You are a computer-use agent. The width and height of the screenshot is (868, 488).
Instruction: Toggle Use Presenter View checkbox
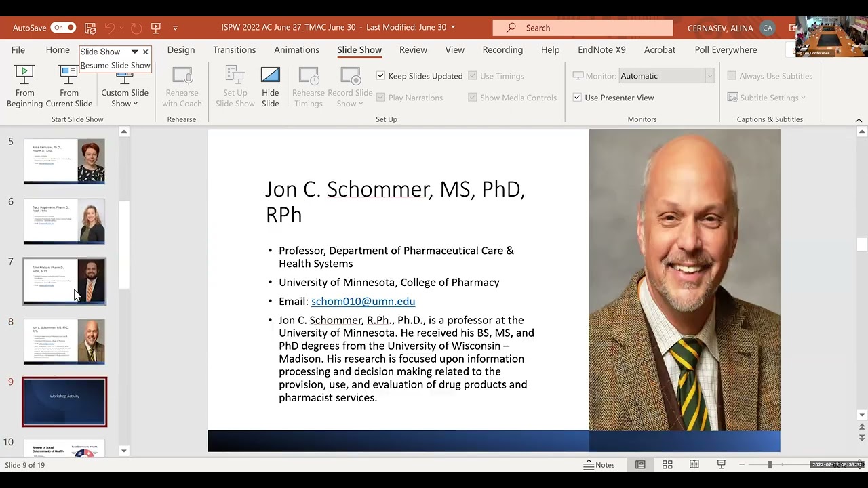577,98
